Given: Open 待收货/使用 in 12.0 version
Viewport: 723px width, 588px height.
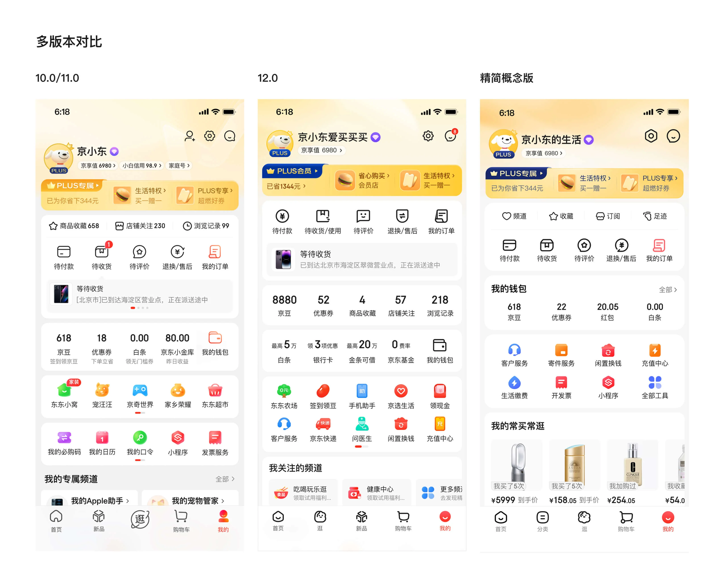Looking at the screenshot, I should click(323, 222).
